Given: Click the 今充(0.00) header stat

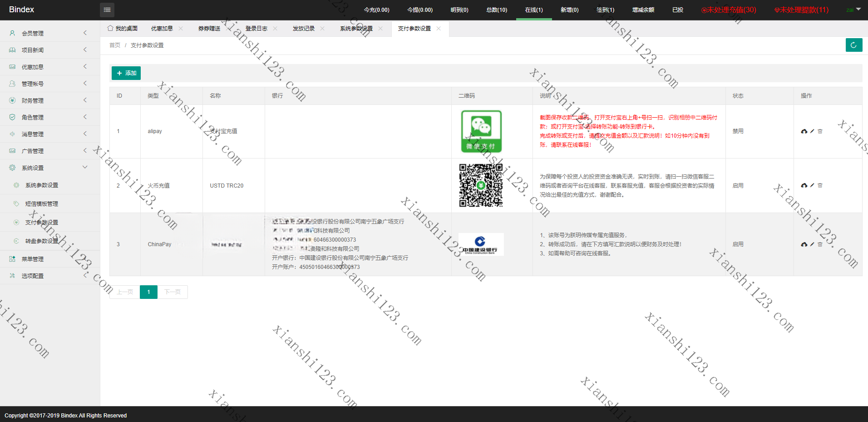Looking at the screenshot, I should [x=376, y=10].
